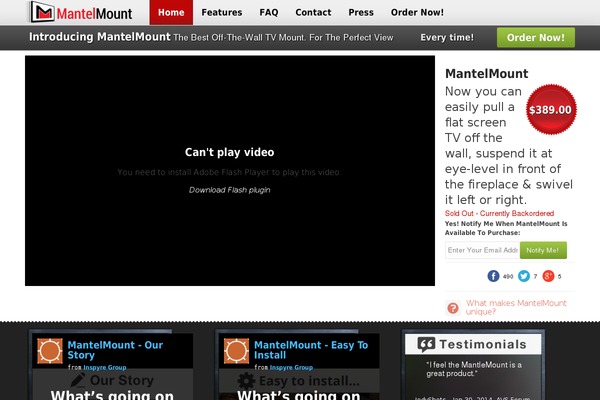Click the Introducing MantelMount banner heading
The height and width of the screenshot is (400, 600).
(x=99, y=37)
